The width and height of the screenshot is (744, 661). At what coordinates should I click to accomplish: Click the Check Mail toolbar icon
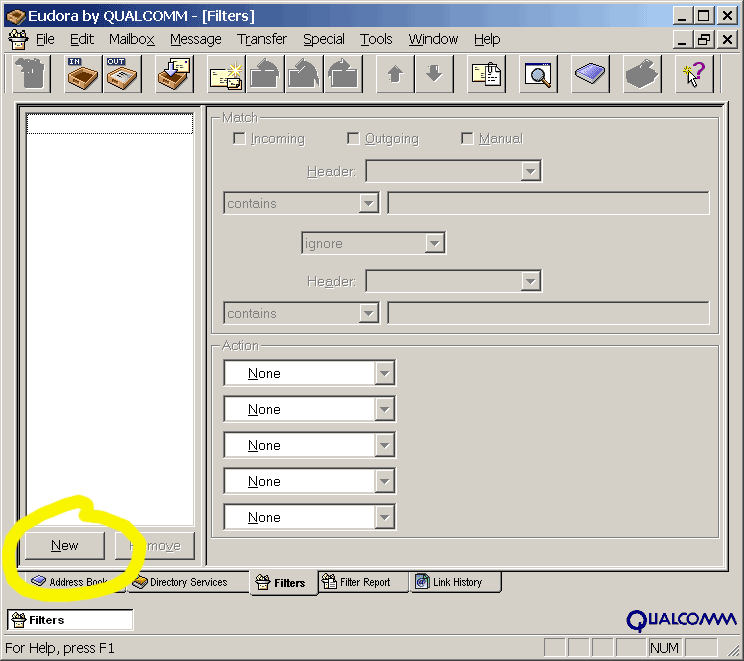pyautogui.click(x=175, y=74)
